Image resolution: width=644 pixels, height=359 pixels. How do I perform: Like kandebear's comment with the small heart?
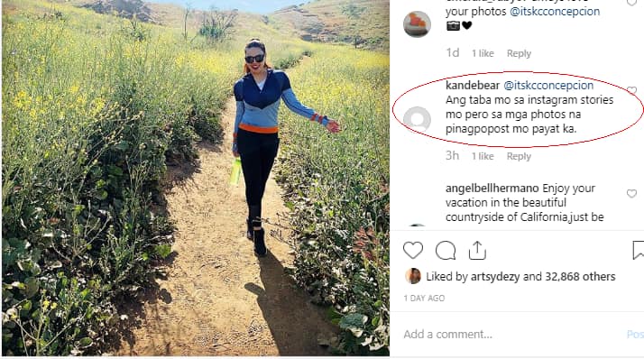click(631, 90)
